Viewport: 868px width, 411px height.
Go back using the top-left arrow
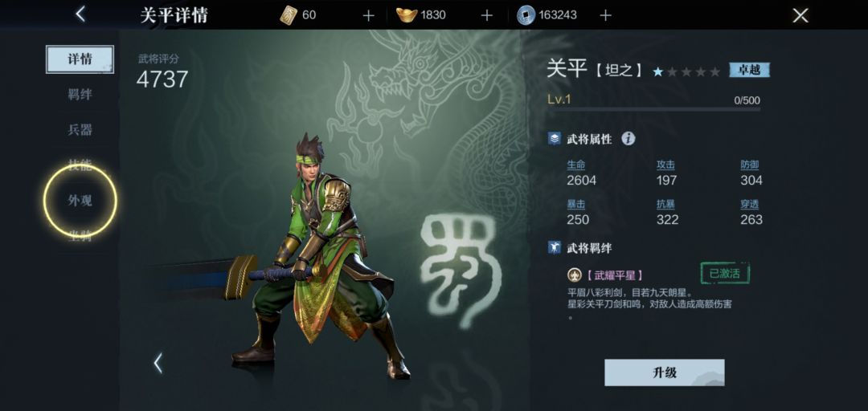click(81, 14)
